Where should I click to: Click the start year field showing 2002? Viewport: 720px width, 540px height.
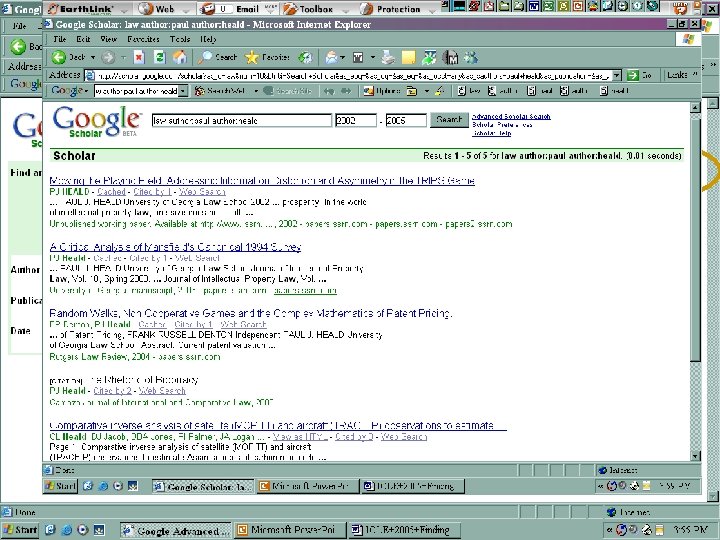coord(356,120)
